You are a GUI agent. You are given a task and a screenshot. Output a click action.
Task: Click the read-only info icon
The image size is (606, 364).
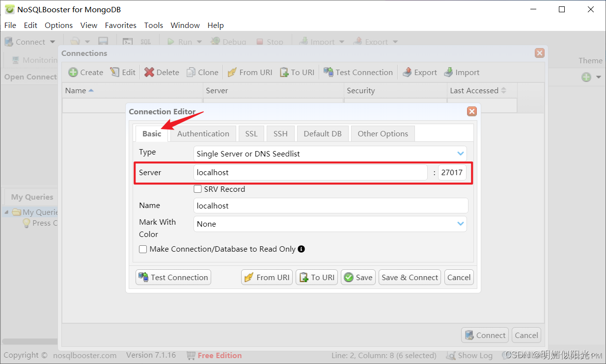coord(302,249)
